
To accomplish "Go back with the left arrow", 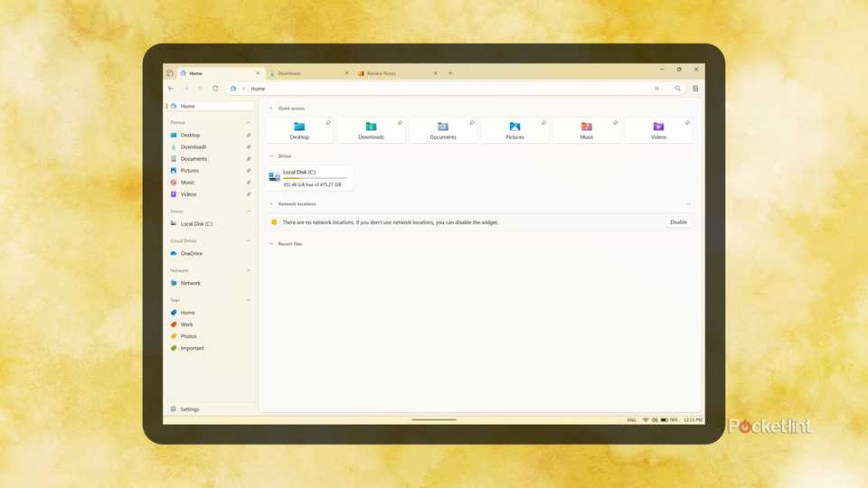I will pos(171,89).
